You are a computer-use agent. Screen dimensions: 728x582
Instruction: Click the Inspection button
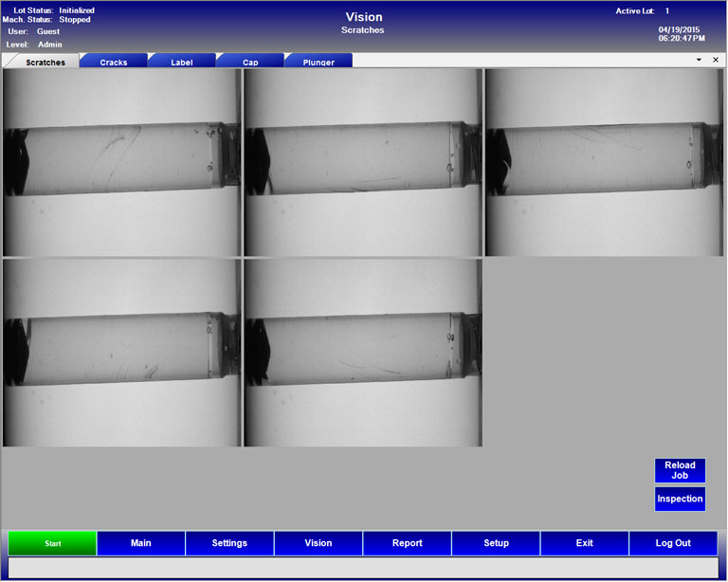click(x=680, y=499)
